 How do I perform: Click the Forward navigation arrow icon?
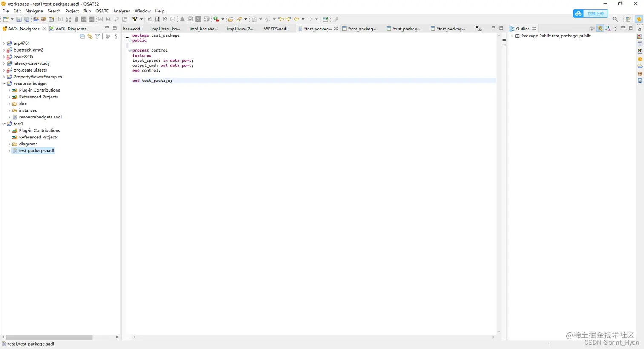[x=310, y=19]
